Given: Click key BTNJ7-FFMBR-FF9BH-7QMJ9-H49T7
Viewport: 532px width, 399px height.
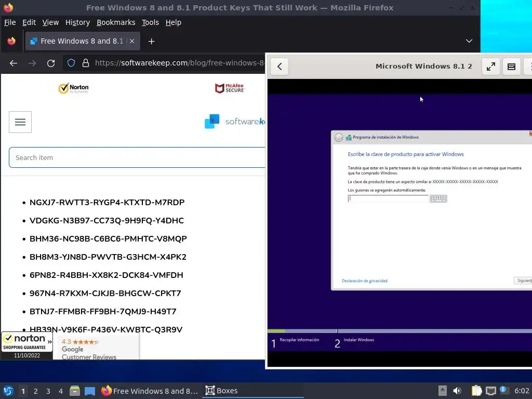Looking at the screenshot, I should pyautogui.click(x=103, y=312).
